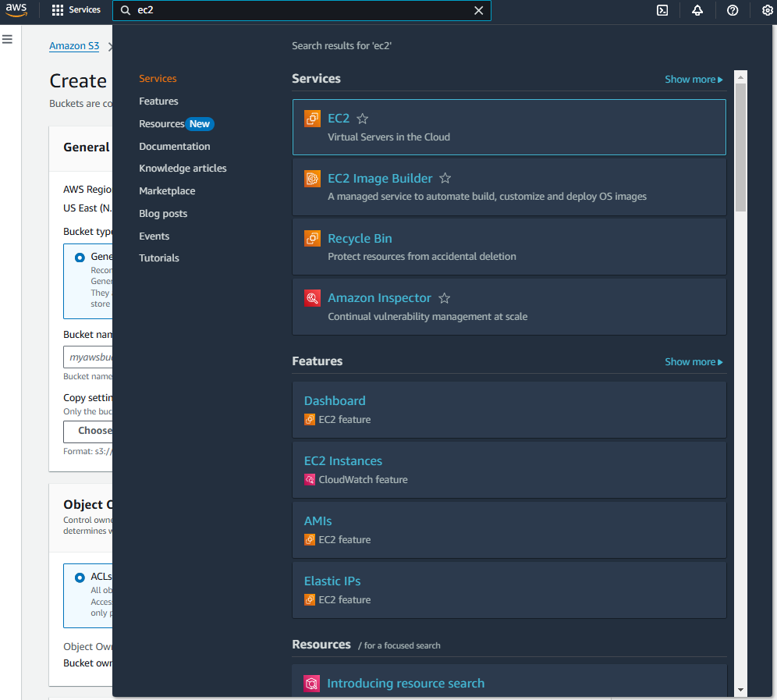
Task: Open the EC2 Instances feature result
Action: point(342,460)
